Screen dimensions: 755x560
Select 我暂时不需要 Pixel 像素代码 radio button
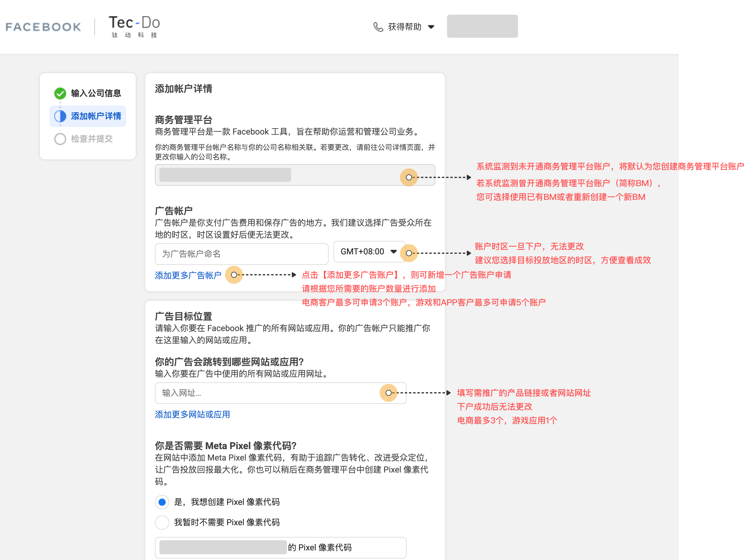(162, 522)
